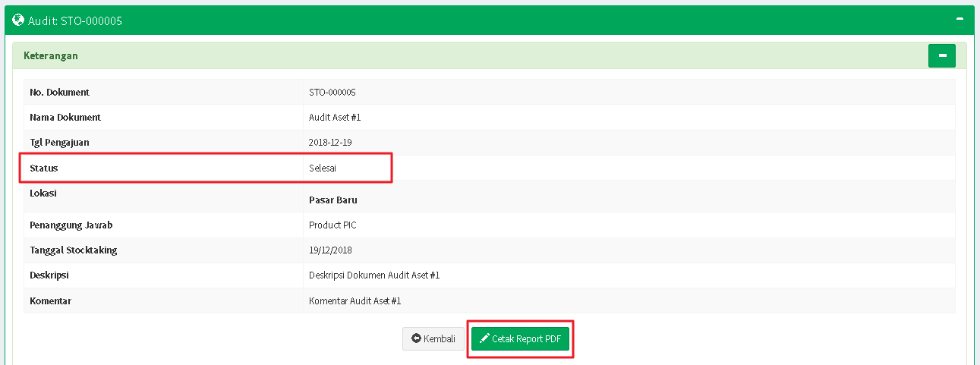The image size is (980, 365).
Task: Click the Audit: STO-000005 header title
Action: coord(74,20)
